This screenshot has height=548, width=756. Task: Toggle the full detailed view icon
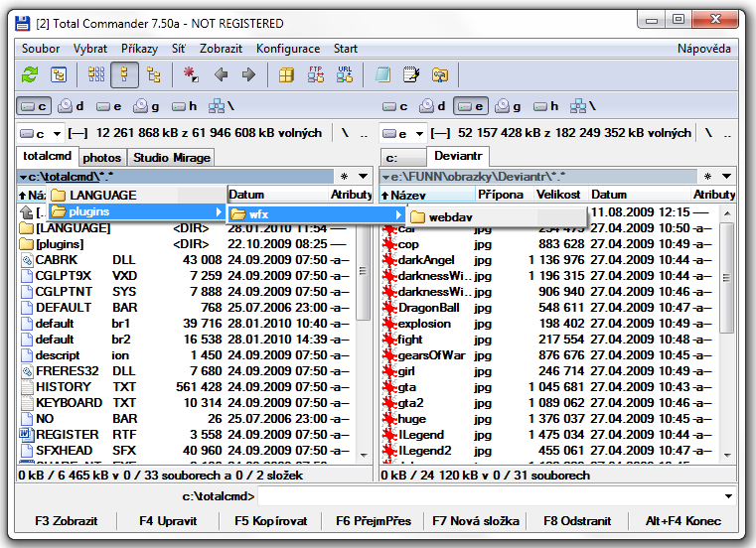(124, 74)
